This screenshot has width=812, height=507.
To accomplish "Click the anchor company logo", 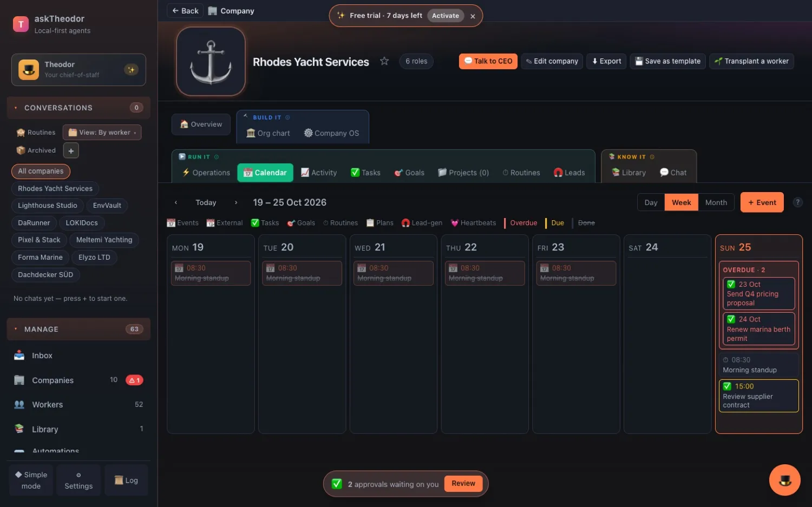I will (211, 62).
